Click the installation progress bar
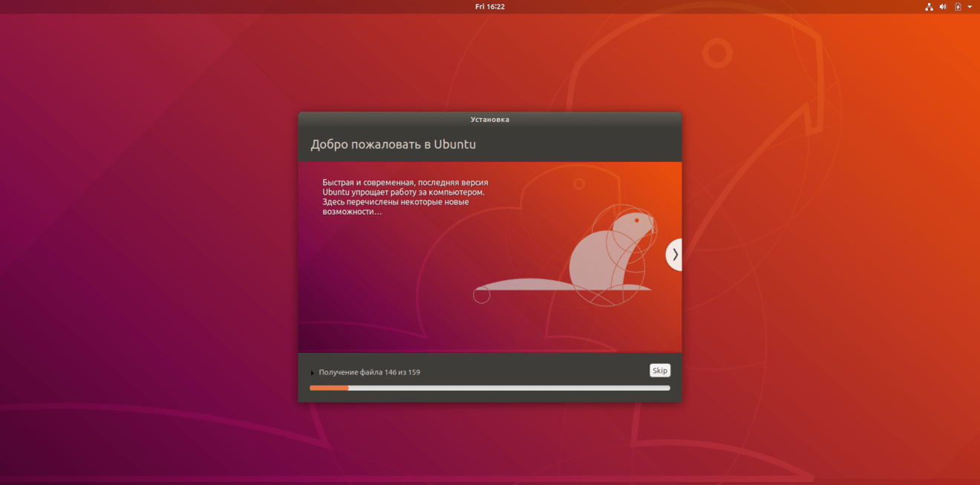This screenshot has width=980, height=485. pos(489,387)
